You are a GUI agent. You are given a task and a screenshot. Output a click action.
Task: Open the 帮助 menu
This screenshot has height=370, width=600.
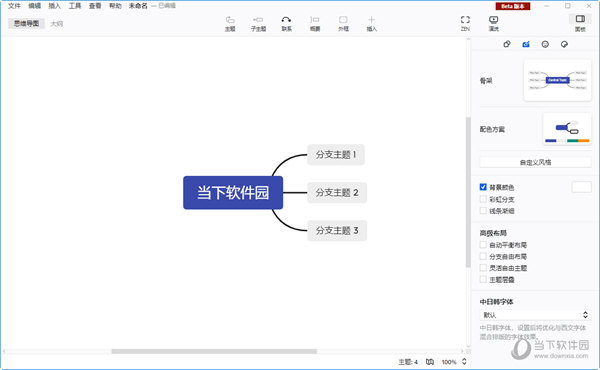tap(115, 6)
